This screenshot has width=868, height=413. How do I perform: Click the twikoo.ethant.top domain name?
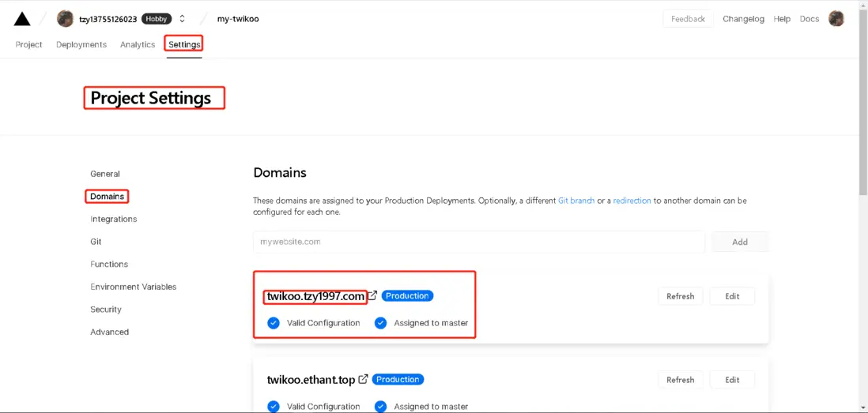tap(311, 381)
